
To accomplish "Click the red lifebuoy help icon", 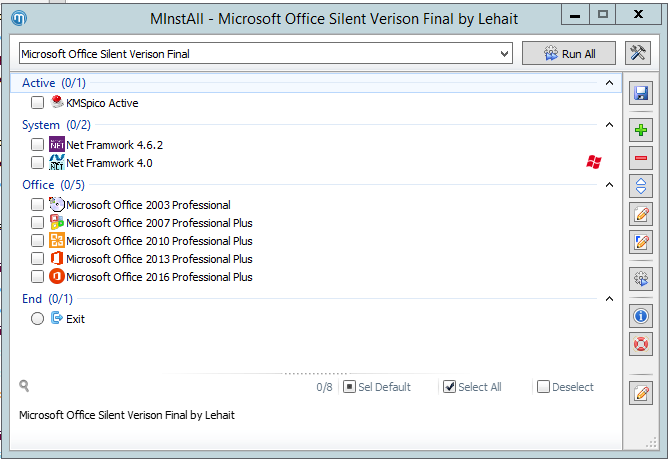I will coord(641,344).
